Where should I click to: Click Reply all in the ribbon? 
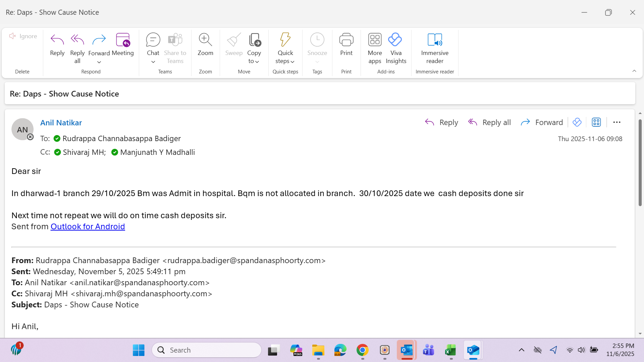(x=77, y=40)
